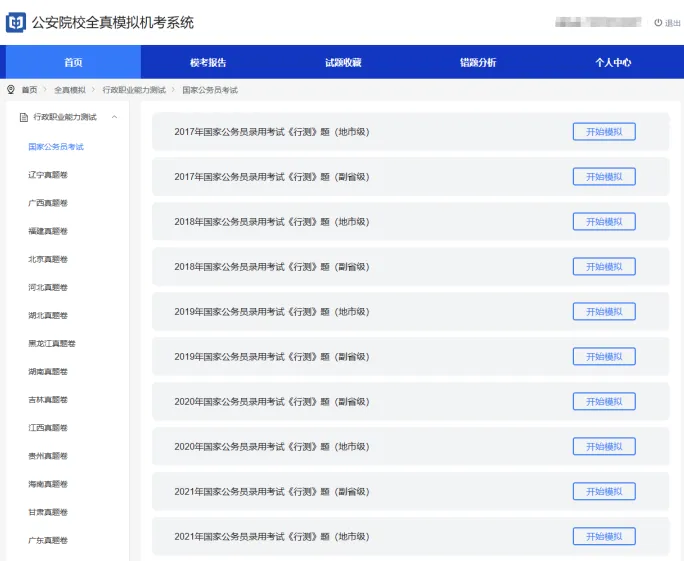Start simulation for 2017 国考 行测 副省级
This screenshot has width=684, height=561.
click(x=604, y=177)
